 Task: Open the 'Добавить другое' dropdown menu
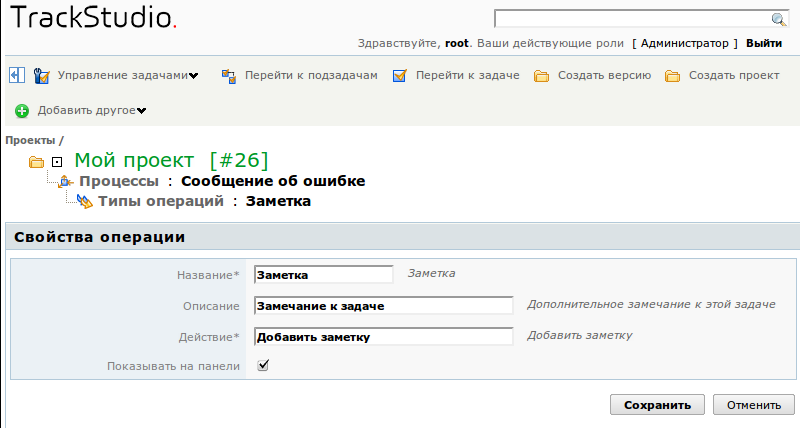point(142,111)
